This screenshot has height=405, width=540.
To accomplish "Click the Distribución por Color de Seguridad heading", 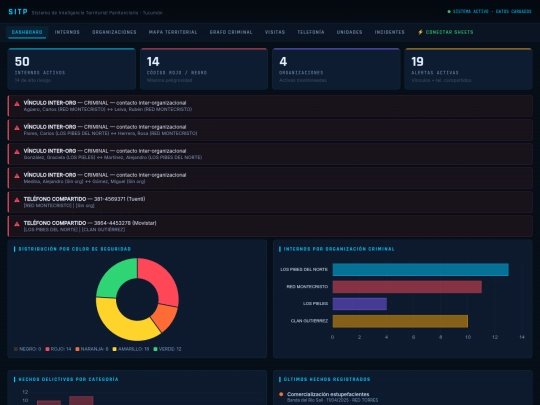I will (75, 249).
